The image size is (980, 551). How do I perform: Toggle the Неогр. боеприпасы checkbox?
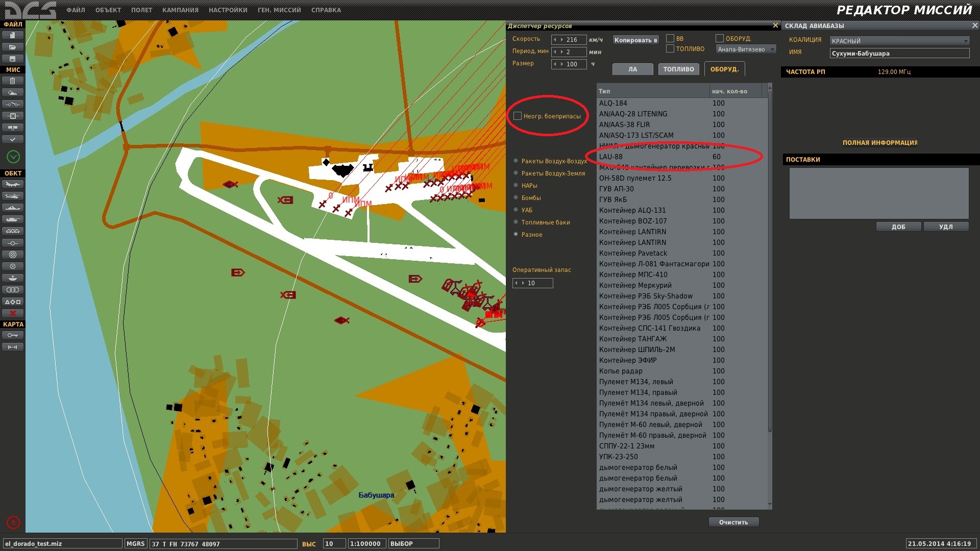pos(518,116)
